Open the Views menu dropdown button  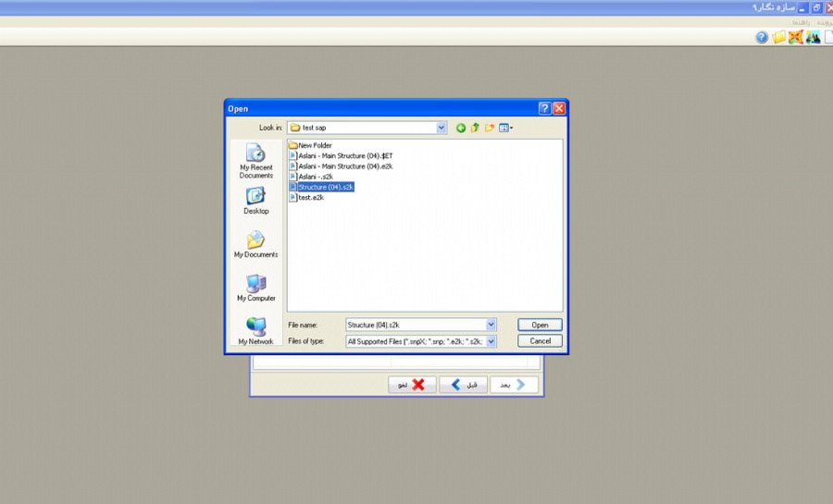(x=506, y=128)
